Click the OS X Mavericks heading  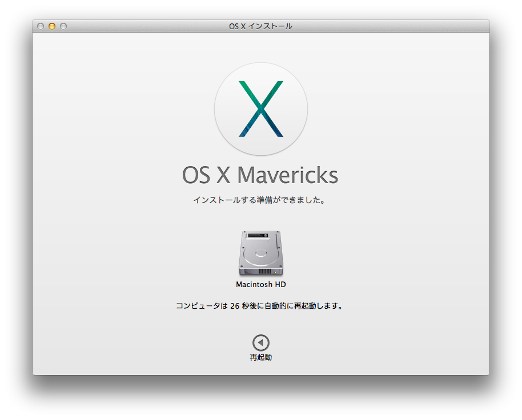click(260, 175)
